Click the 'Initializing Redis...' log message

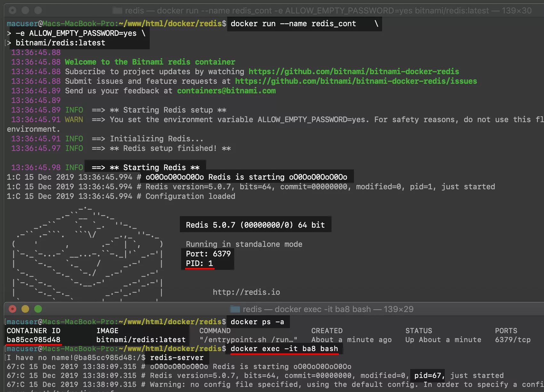click(x=156, y=139)
